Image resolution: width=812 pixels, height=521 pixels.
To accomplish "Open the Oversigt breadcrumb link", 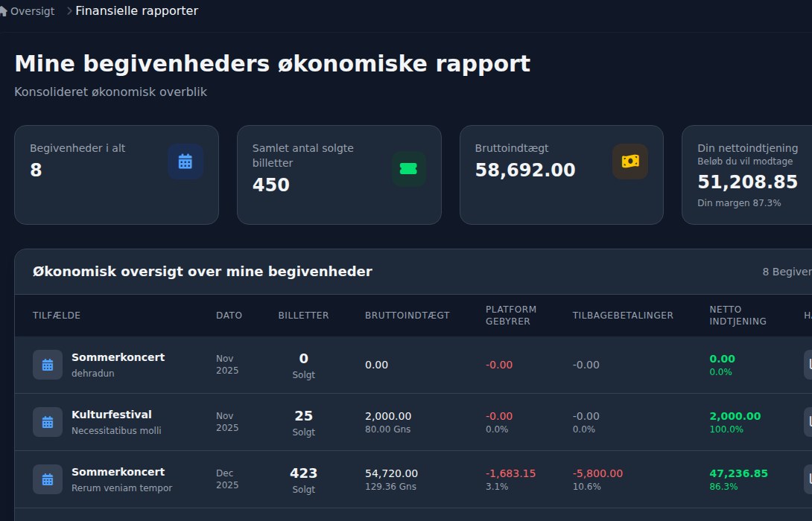I will click(x=32, y=11).
